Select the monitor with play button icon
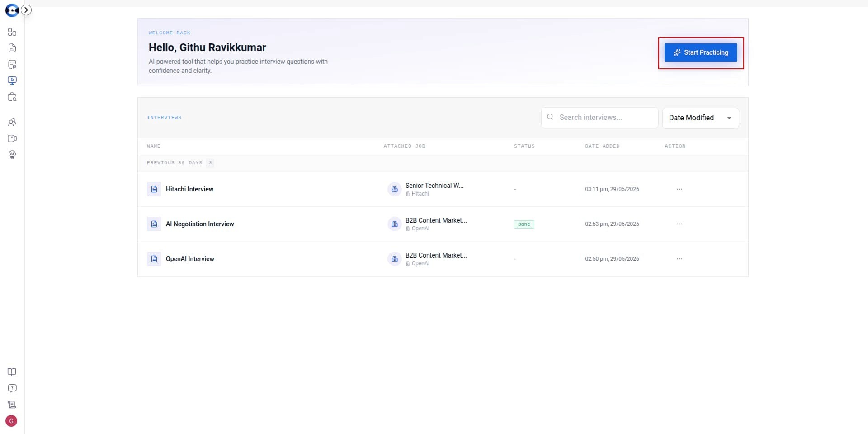The width and height of the screenshot is (868, 434). tap(12, 81)
